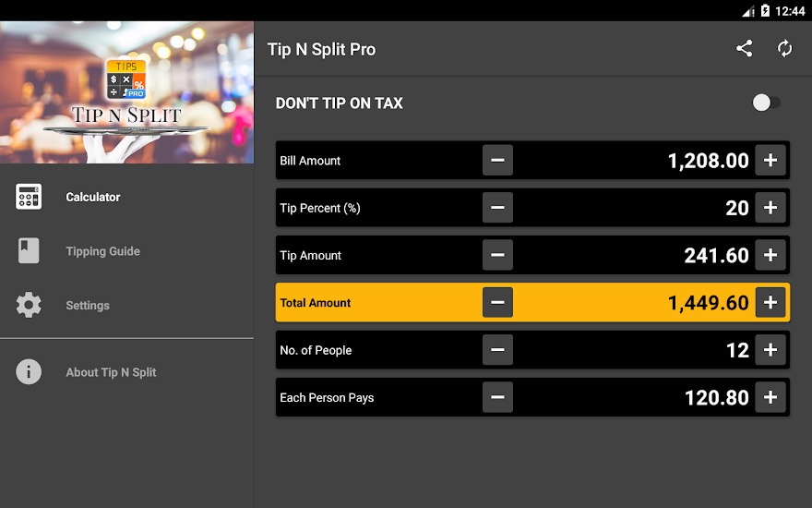
Task: Round down Total Amount with minus
Action: click(497, 302)
